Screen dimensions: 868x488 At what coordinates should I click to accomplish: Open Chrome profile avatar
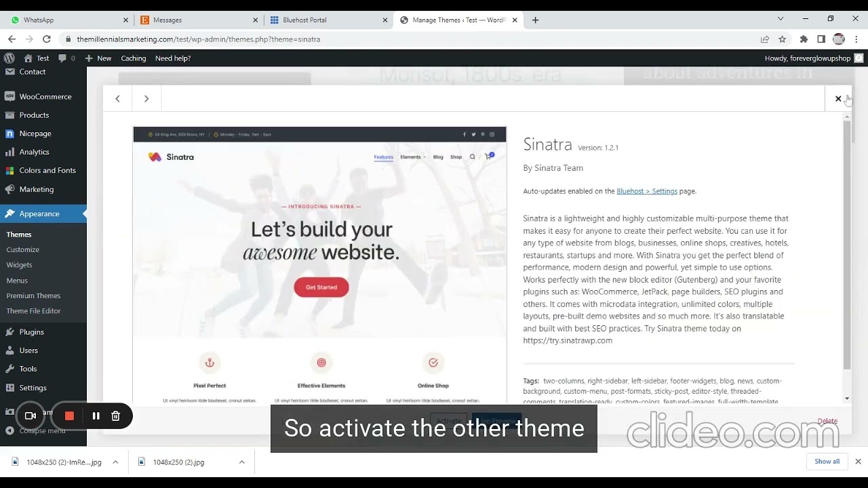point(839,39)
